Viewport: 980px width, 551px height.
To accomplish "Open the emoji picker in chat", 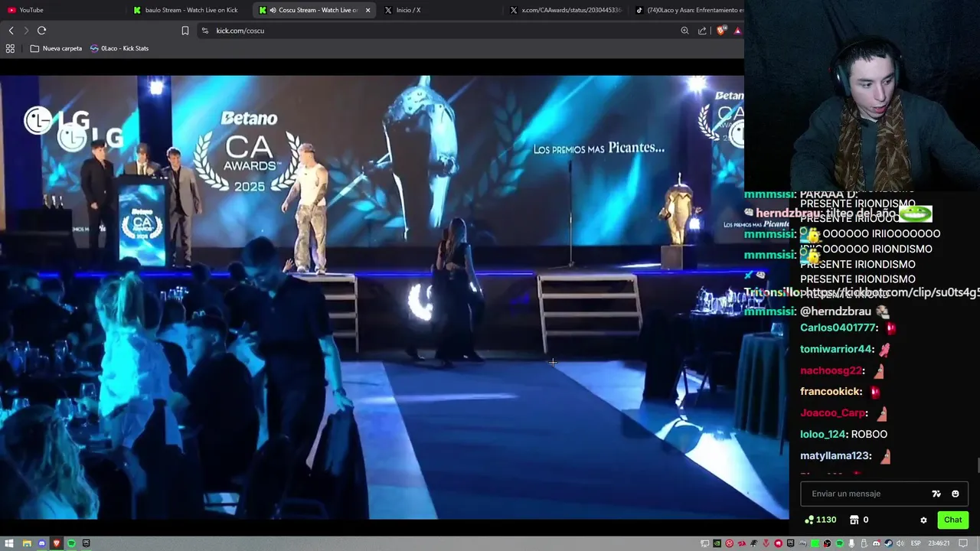I will coord(955,494).
